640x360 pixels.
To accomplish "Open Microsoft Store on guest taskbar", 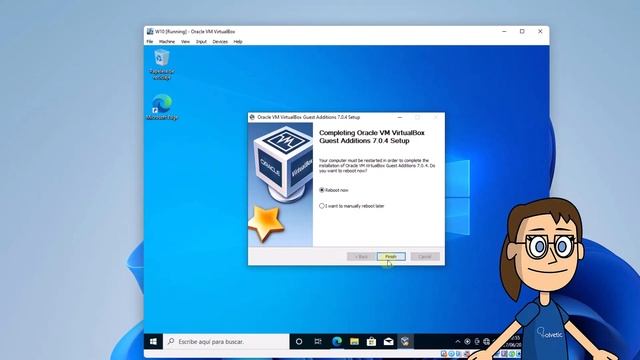I will [371, 342].
